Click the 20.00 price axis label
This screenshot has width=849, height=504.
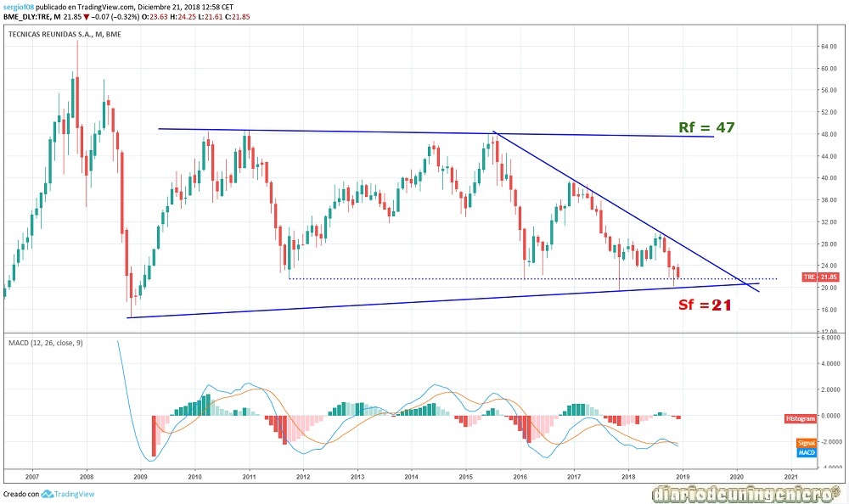[x=829, y=288]
